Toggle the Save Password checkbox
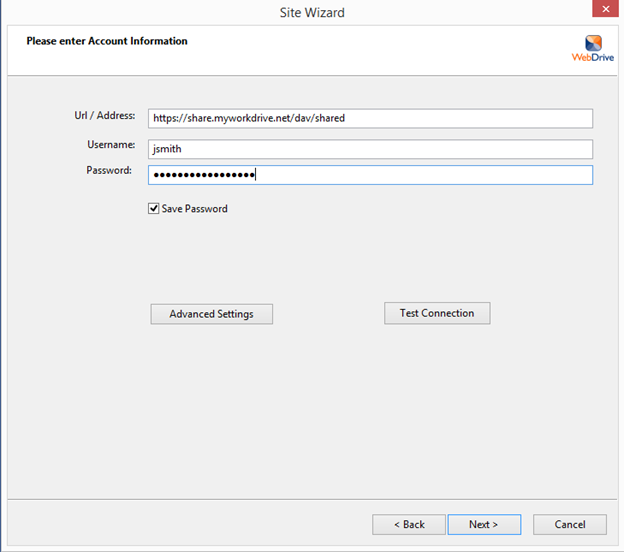Viewport: 624px width, 552px height. tap(154, 209)
